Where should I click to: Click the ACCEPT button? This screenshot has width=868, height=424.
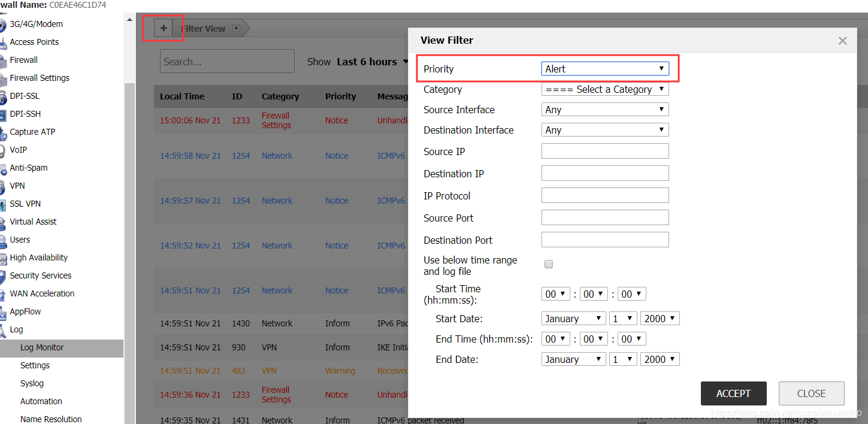733,393
